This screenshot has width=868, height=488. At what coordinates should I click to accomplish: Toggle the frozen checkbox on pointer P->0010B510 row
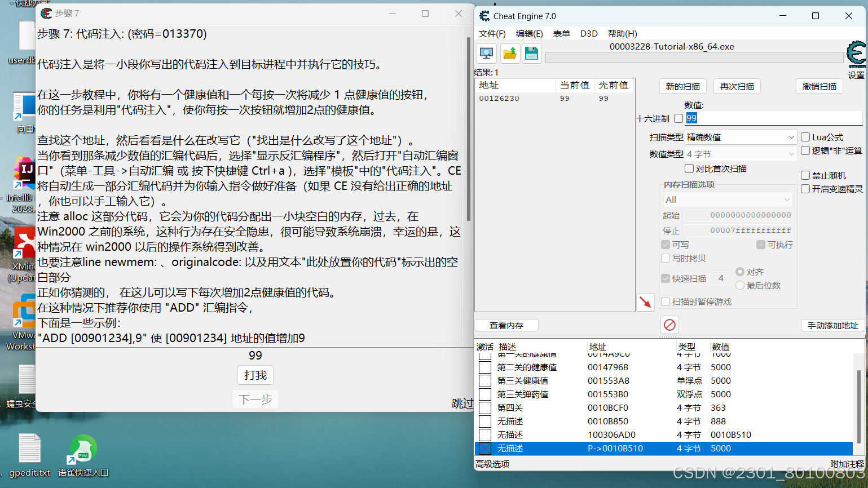pos(485,449)
